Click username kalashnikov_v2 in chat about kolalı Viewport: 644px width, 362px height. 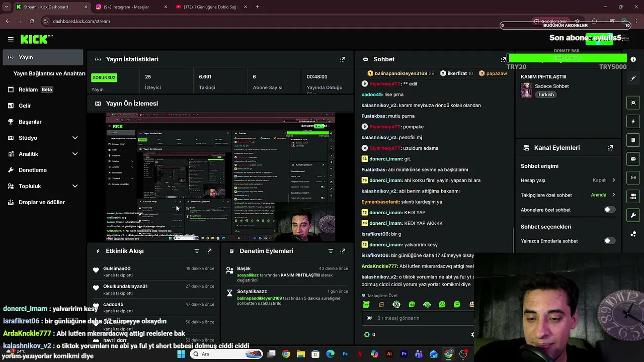[379, 105]
